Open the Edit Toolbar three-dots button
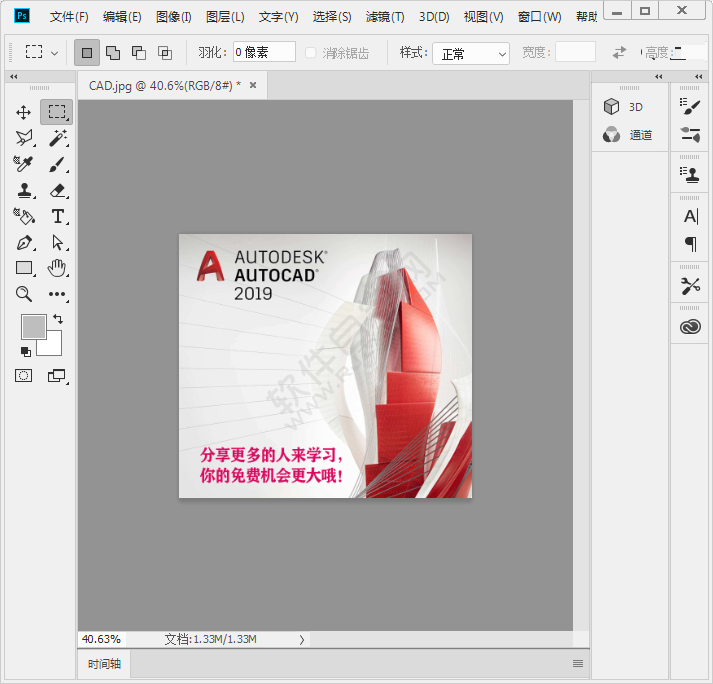713x684 pixels. point(57,294)
